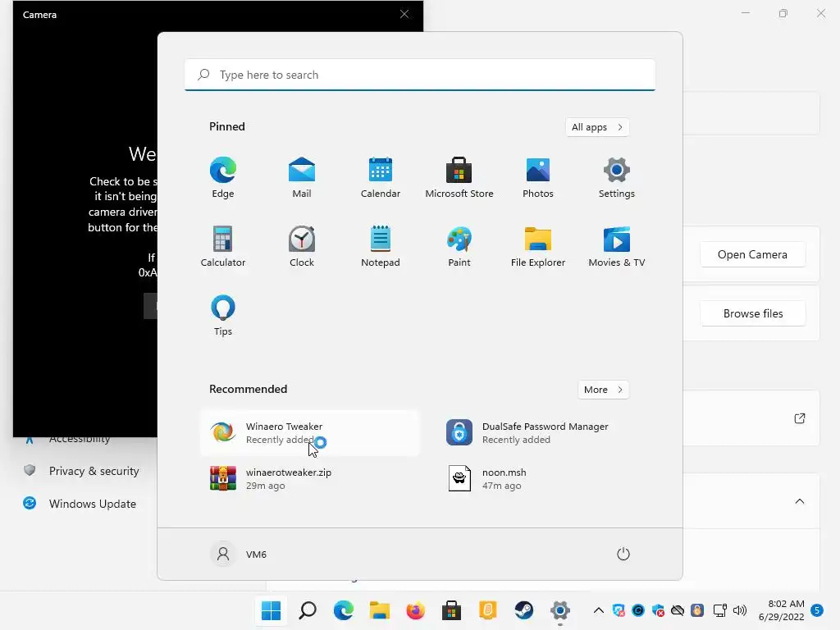This screenshot has height=630, width=840.
Task: Launch Notepad from Start menu
Action: point(381,246)
